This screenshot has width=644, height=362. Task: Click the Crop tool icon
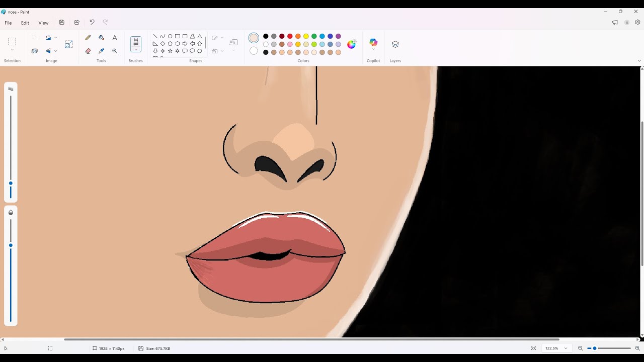(34, 38)
